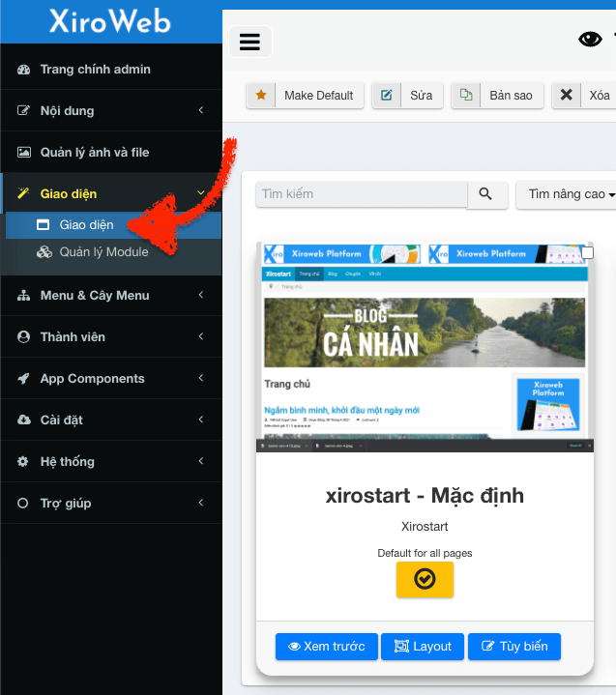Click the window icon of Giao diện submenu
The width and height of the screenshot is (616, 695).
(x=43, y=225)
